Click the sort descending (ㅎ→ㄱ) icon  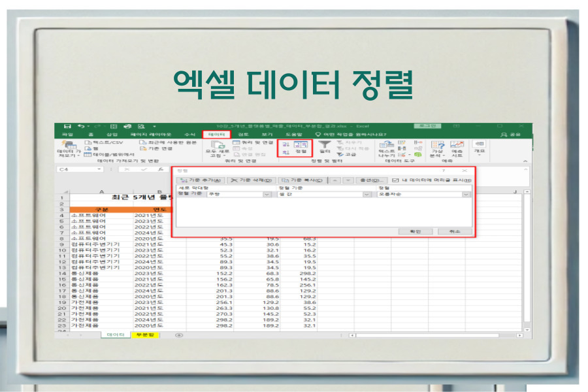[x=286, y=152]
